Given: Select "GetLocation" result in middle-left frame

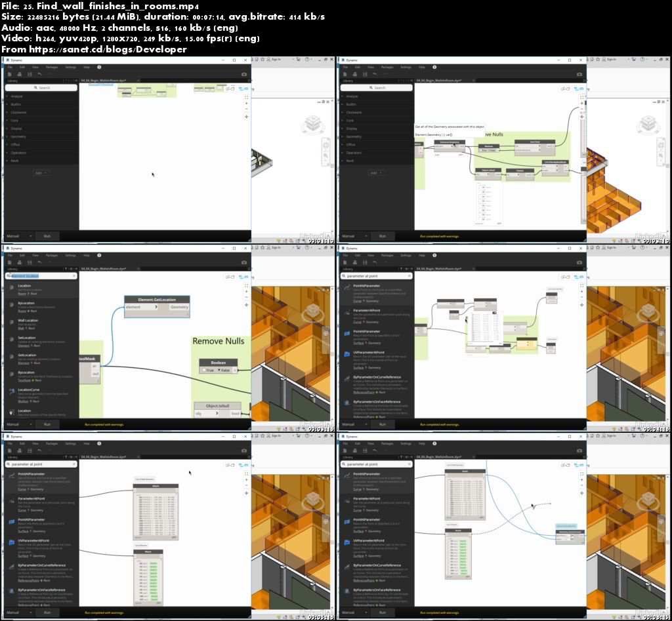Looking at the screenshot, I should pyautogui.click(x=26, y=355).
